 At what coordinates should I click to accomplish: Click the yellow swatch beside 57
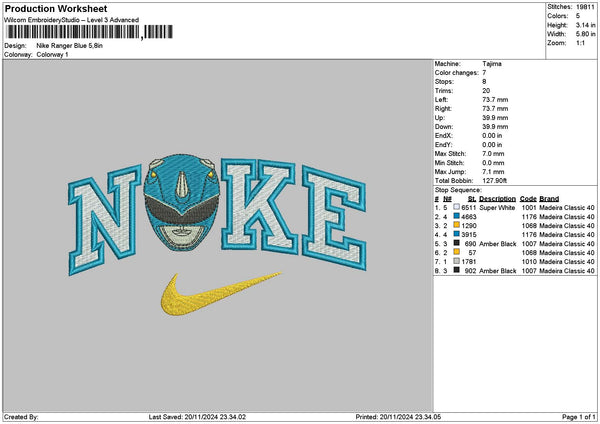click(457, 252)
